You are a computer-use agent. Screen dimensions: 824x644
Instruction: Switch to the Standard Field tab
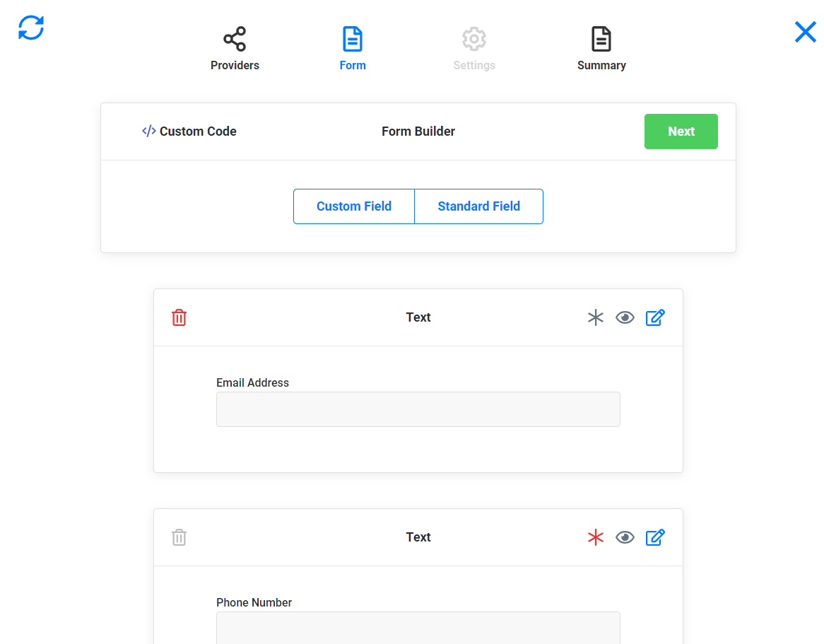coord(478,206)
